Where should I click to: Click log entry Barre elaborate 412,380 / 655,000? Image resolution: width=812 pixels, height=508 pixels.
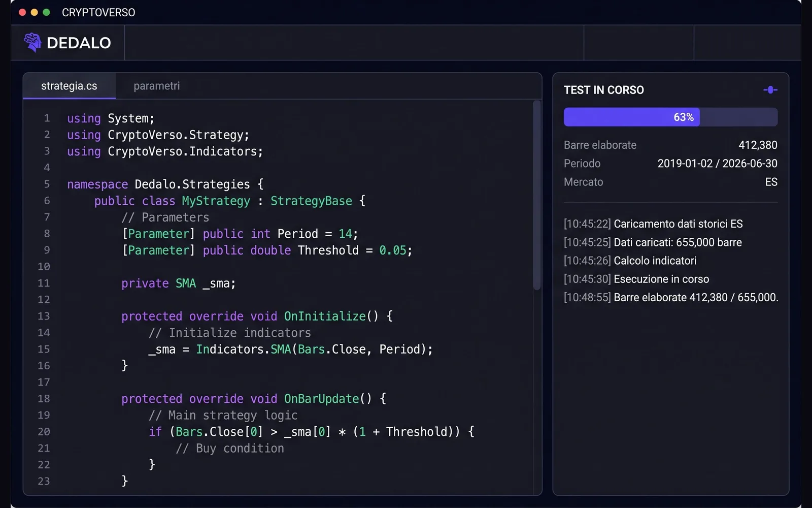coord(671,297)
